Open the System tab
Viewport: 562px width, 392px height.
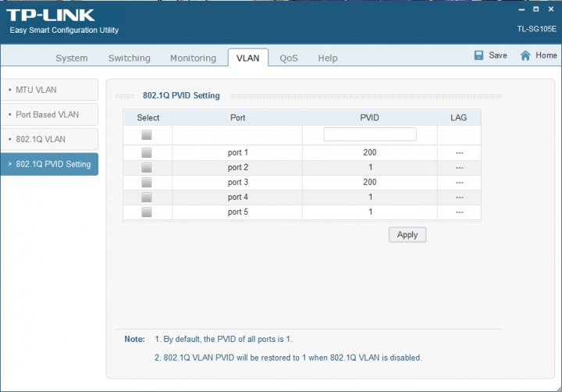(72, 58)
